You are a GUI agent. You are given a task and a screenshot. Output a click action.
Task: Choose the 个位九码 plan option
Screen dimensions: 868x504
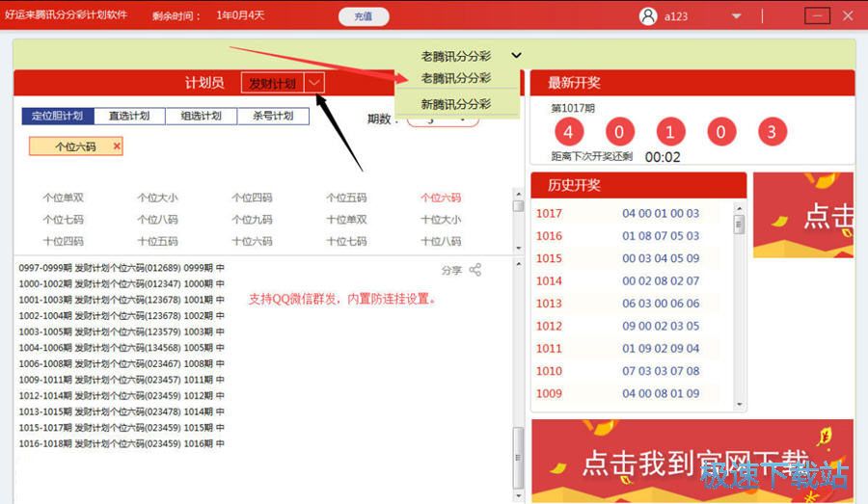[x=252, y=220]
